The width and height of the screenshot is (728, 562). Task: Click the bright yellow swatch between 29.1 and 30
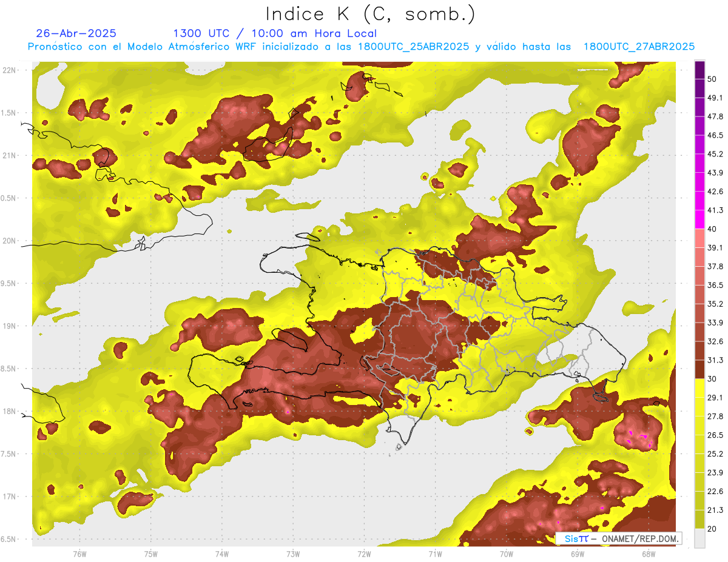pyautogui.click(x=699, y=388)
